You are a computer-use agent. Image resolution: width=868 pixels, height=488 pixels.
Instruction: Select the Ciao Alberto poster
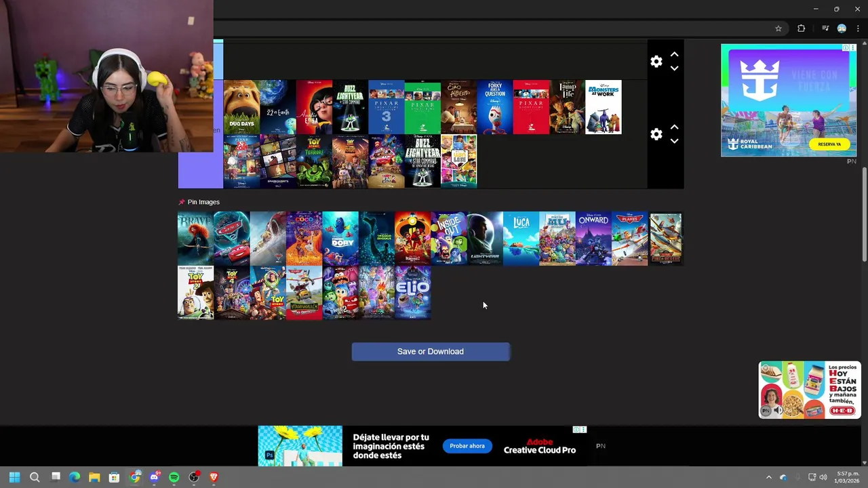pos(459,107)
